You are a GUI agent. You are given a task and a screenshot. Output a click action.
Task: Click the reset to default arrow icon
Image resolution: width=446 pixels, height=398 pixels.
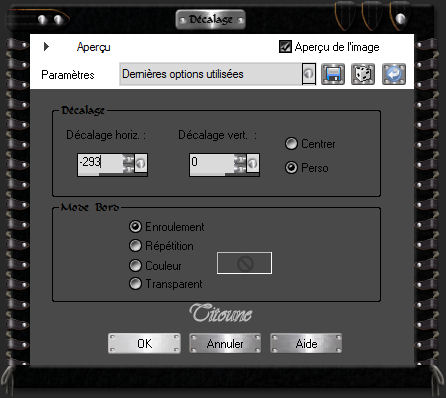click(x=394, y=74)
